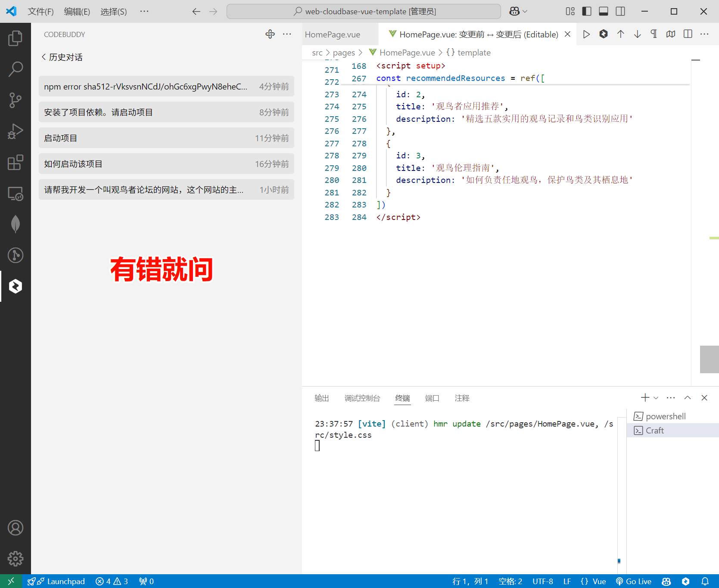Navigate back with left arrow
Screen dimensions: 719x588
point(196,11)
